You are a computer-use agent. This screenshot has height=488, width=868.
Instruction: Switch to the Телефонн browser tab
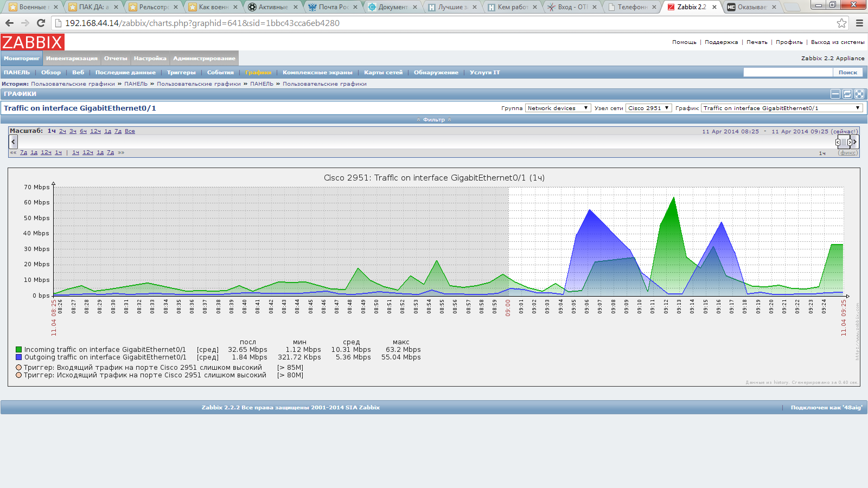tap(633, 7)
